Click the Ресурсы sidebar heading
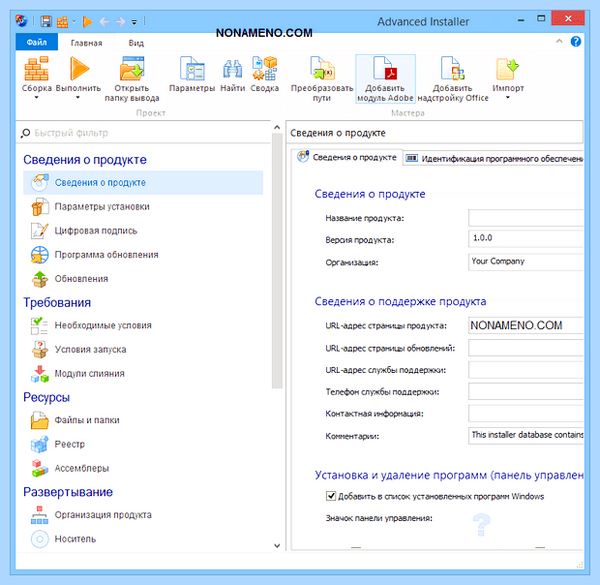Screen dimensions: 600x585 [47, 398]
